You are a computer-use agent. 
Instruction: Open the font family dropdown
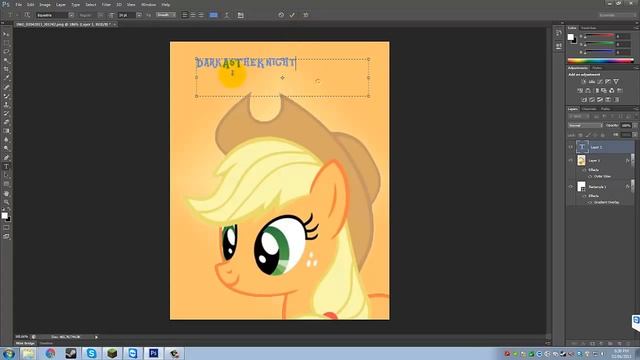71,15
